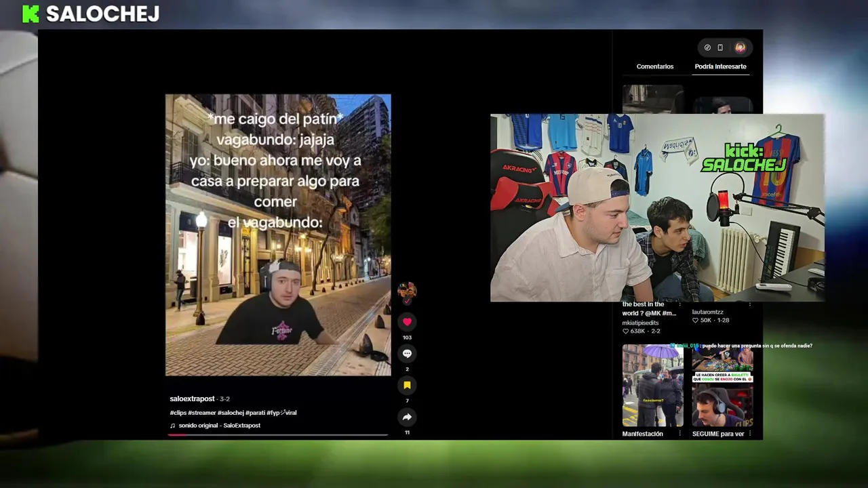Click the heart icon next to 638K

tap(625, 331)
